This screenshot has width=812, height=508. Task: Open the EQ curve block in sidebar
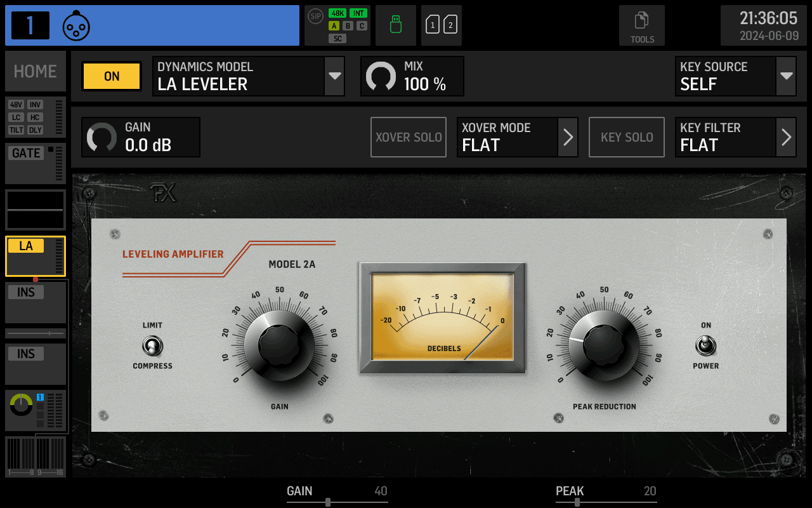36,210
